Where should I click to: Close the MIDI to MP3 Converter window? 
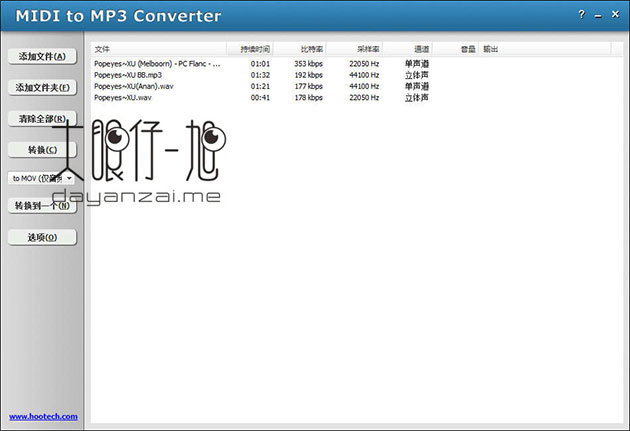click(x=615, y=15)
